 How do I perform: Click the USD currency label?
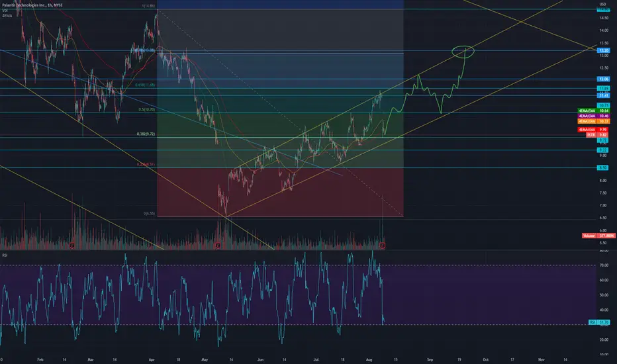click(x=603, y=4)
